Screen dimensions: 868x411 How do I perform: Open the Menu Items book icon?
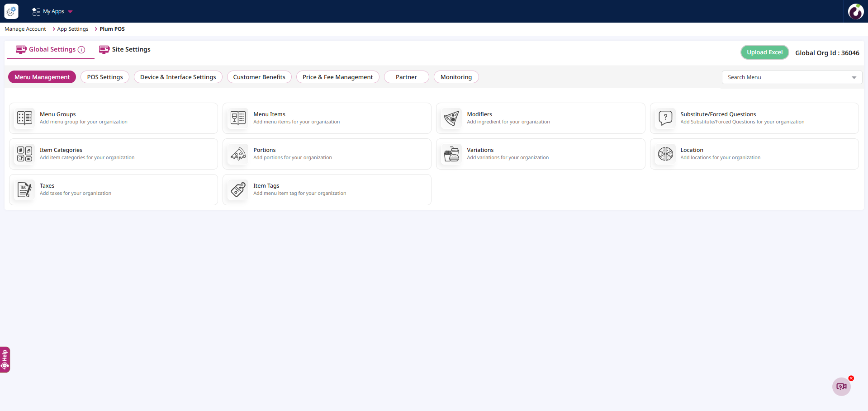238,118
